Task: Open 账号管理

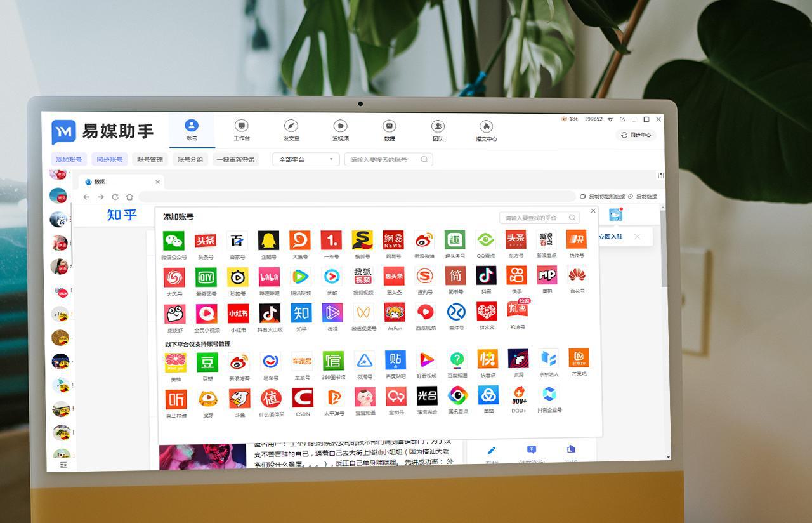Action: coord(150,160)
